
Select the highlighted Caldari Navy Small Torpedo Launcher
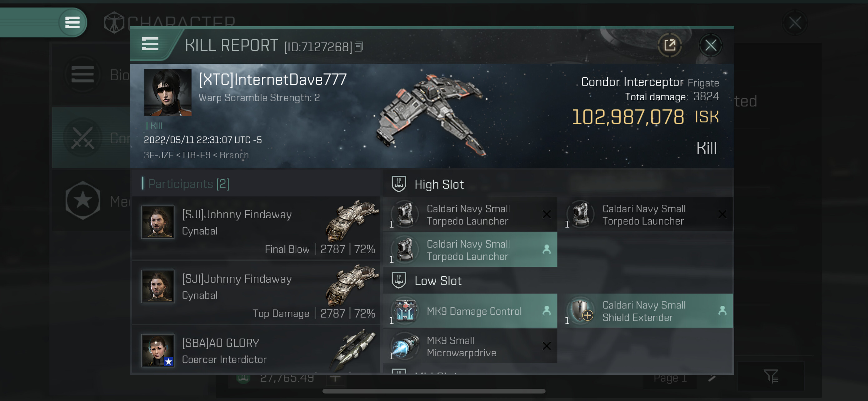pos(470,250)
